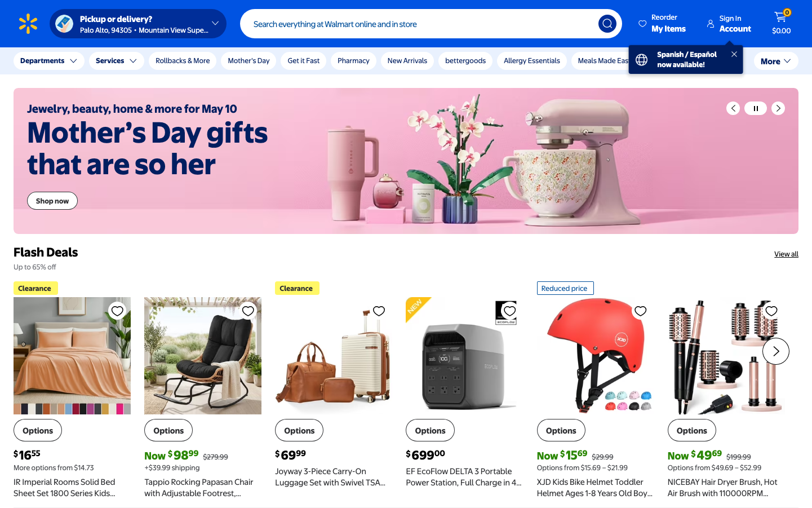812x508 pixels.
Task: Favorite the bed sheet set heart
Action: 117,311
